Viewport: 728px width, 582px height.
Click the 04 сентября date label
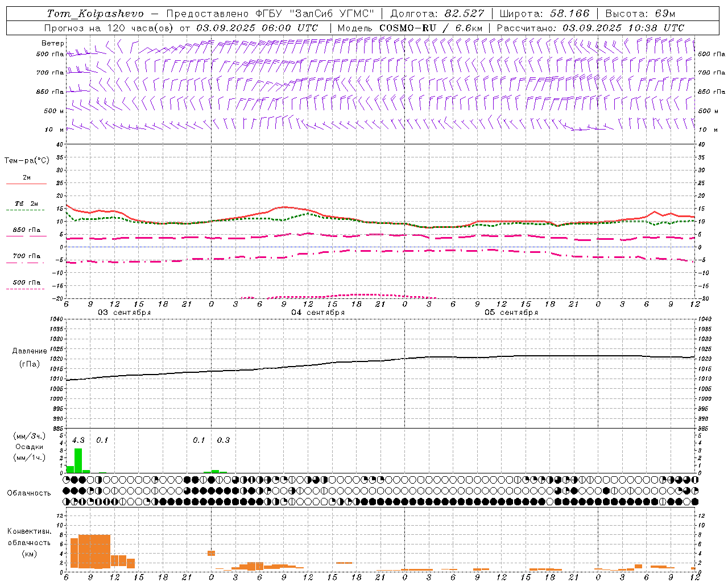click(318, 313)
